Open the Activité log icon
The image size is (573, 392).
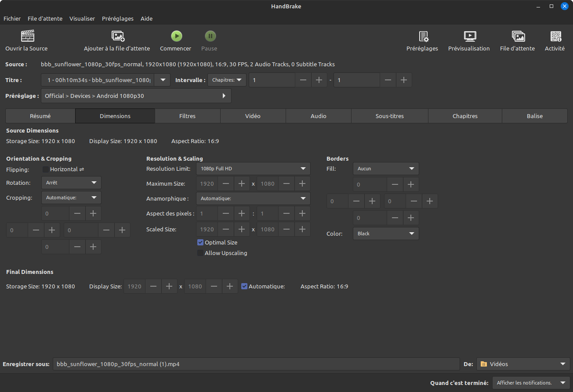coord(555,36)
